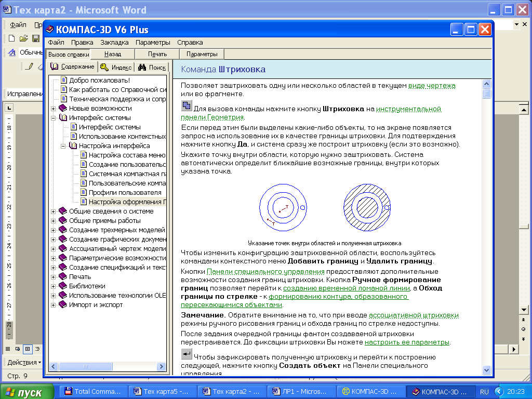This screenshot has width=532, height=399.
Task: Click the open book icon of Интерфейс системы
Action: pos(63,118)
